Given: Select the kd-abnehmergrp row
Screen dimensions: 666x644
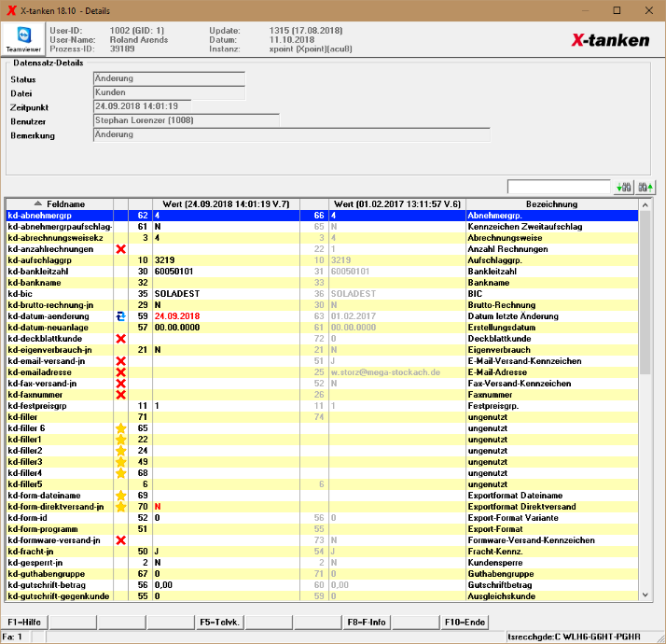Looking at the screenshot, I should pyautogui.click(x=322, y=216).
